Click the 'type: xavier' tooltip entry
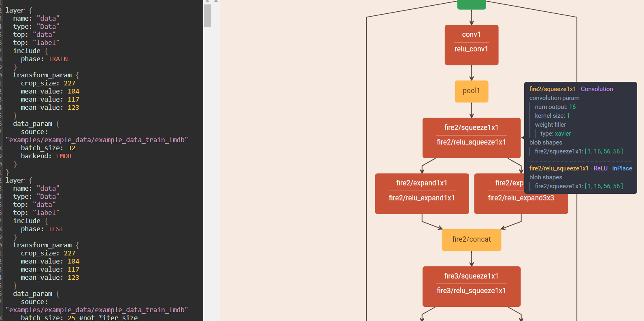 click(555, 134)
